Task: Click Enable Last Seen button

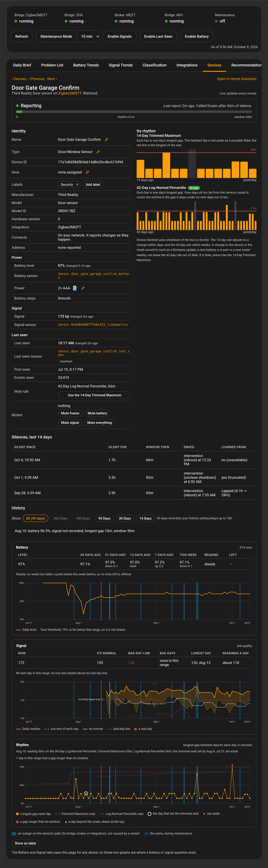Action: (158, 36)
